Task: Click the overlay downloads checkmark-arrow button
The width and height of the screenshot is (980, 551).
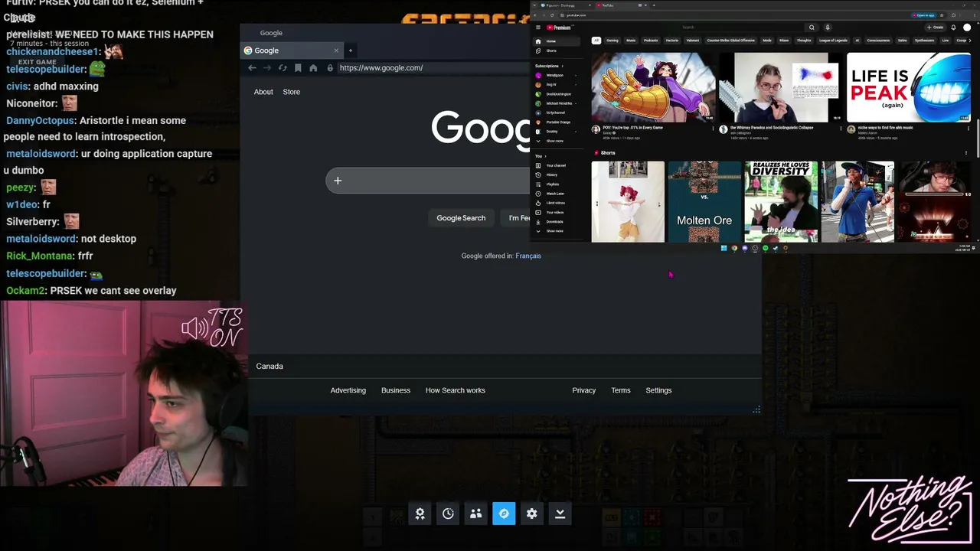Action: [x=560, y=514]
